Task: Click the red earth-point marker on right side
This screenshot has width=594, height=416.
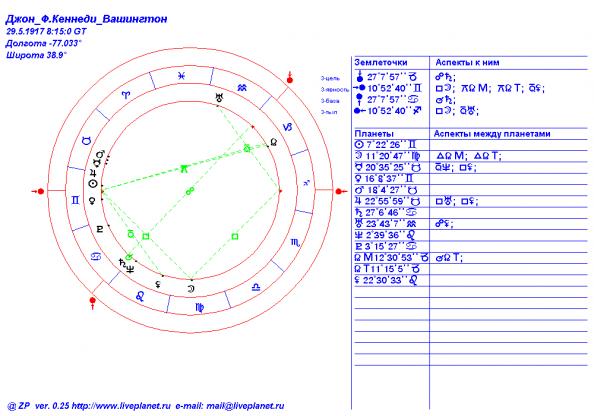Action: 341,191
